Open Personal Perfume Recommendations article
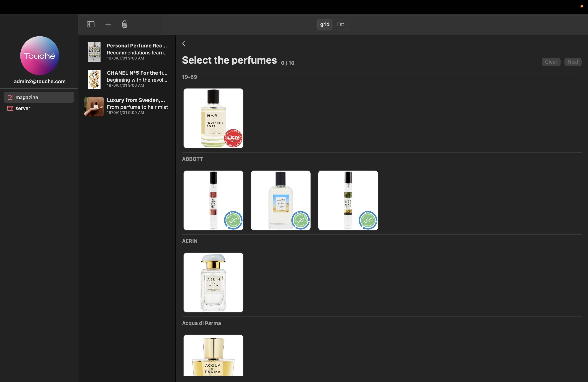 (x=127, y=52)
